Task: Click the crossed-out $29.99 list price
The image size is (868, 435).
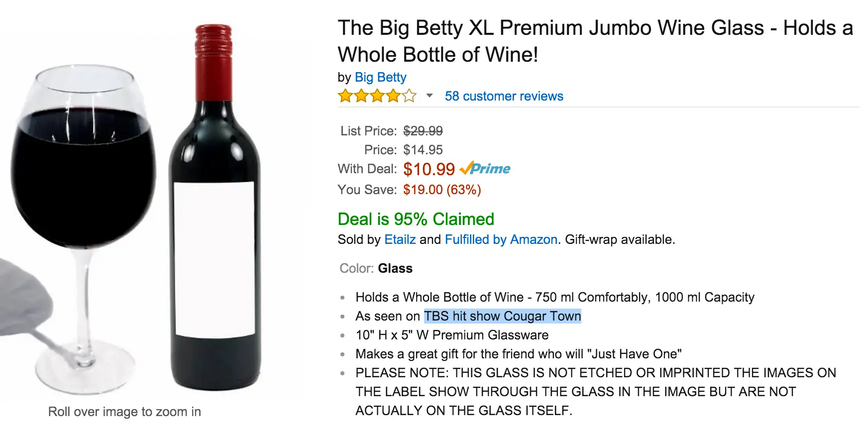Action: [423, 131]
